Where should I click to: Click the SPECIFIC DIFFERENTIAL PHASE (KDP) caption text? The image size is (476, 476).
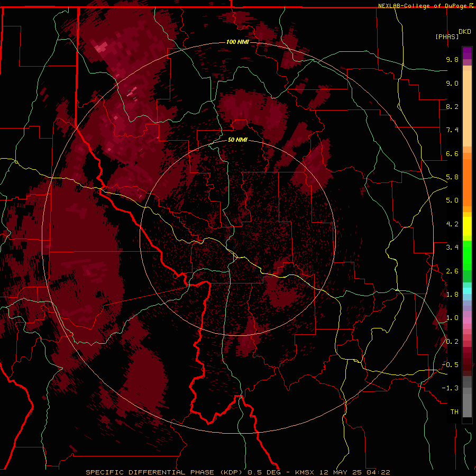click(x=163, y=472)
